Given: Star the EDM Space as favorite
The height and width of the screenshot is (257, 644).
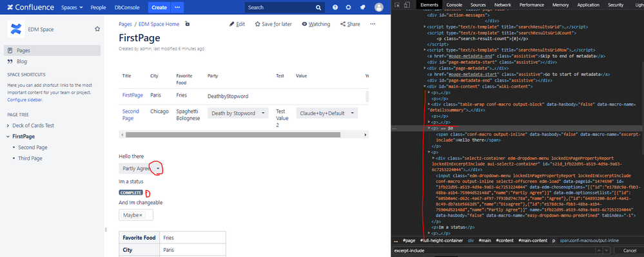Looking at the screenshot, I should click(97, 29).
